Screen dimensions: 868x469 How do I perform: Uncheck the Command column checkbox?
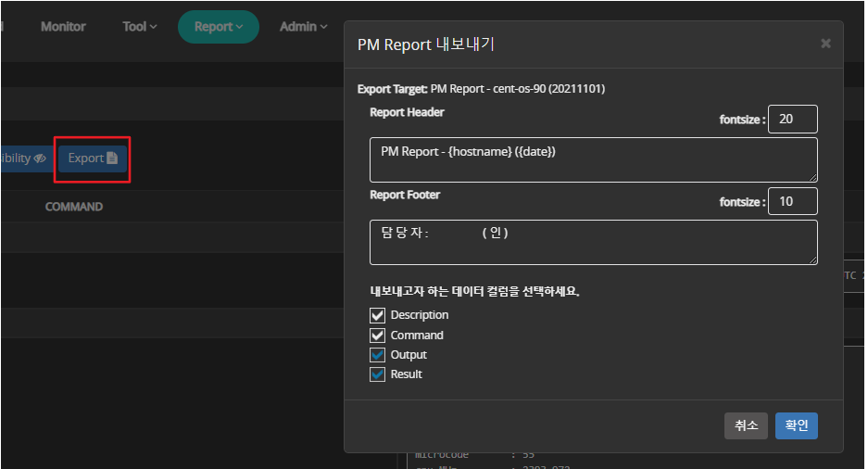pyautogui.click(x=378, y=336)
